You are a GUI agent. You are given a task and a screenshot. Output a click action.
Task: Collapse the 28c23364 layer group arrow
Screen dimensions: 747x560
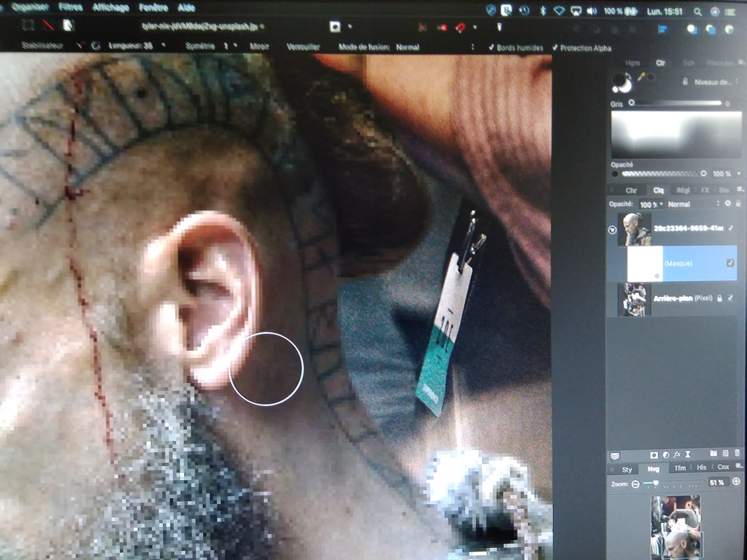613,230
